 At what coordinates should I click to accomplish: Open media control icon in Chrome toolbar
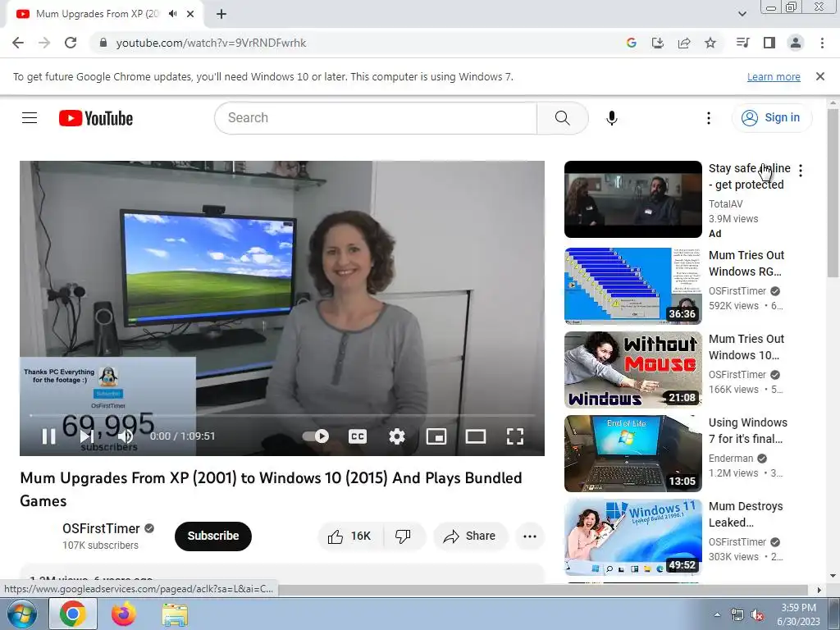coord(742,43)
